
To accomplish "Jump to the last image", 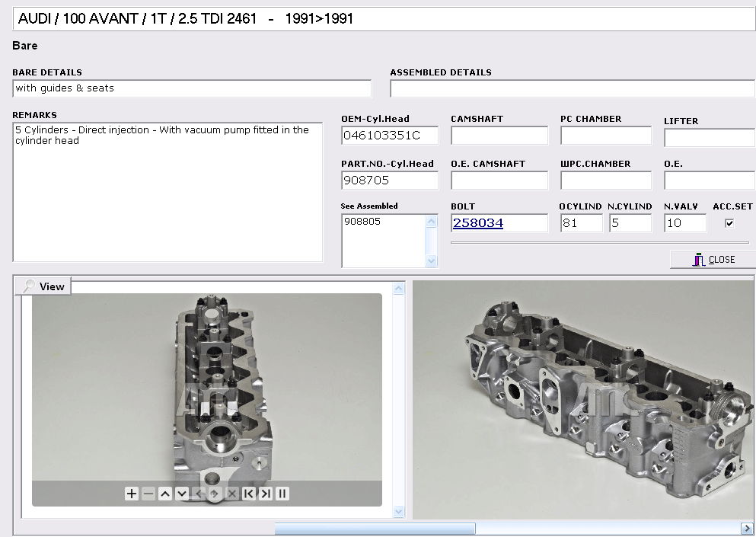I will tap(266, 494).
